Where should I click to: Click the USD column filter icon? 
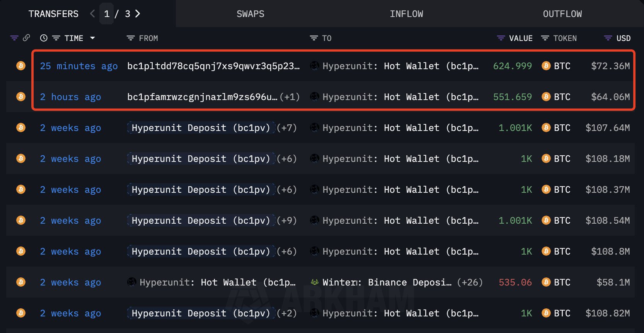click(x=608, y=38)
